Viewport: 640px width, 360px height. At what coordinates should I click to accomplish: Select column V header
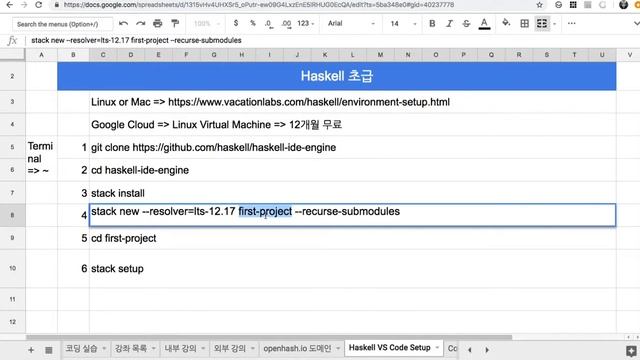(x=629, y=55)
